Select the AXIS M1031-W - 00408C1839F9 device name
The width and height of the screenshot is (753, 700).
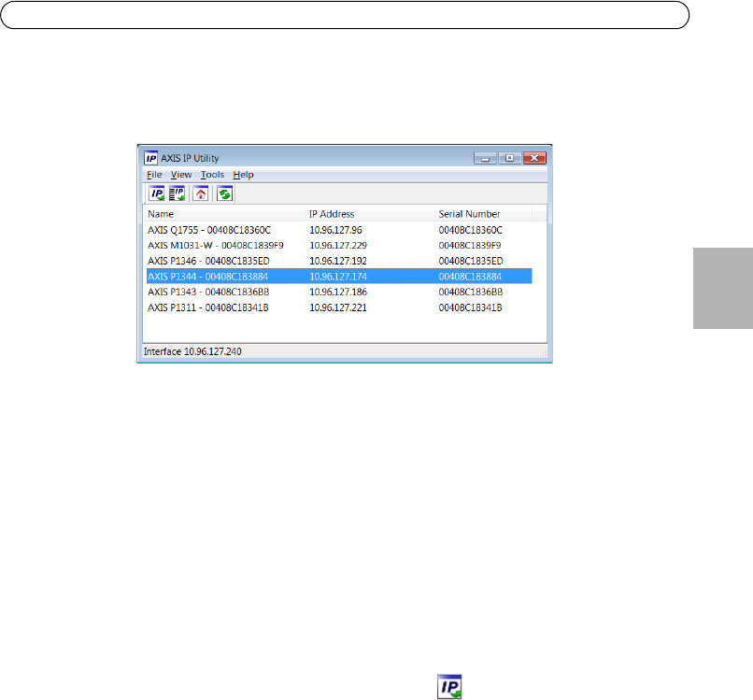(x=216, y=246)
